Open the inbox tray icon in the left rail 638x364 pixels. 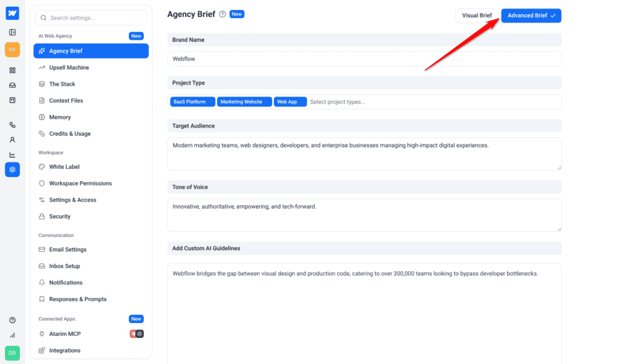(x=12, y=85)
